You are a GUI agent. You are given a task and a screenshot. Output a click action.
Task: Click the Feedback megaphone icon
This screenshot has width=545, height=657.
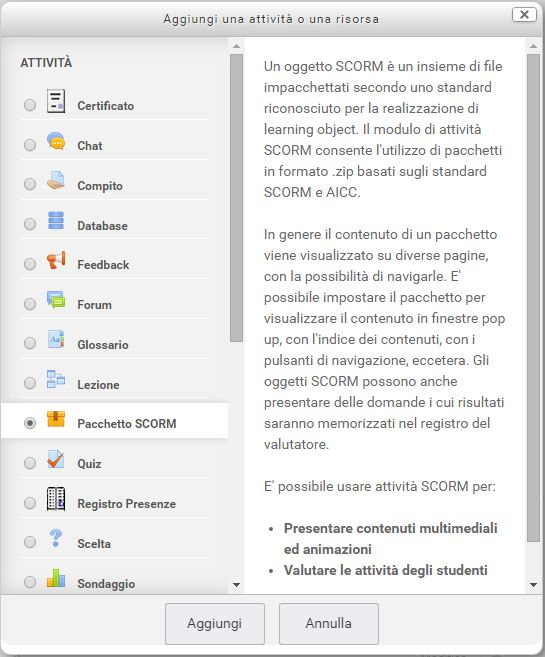[56, 260]
